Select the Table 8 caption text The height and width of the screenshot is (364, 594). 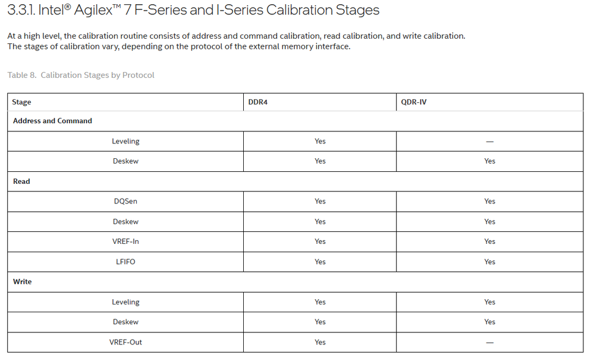click(81, 75)
